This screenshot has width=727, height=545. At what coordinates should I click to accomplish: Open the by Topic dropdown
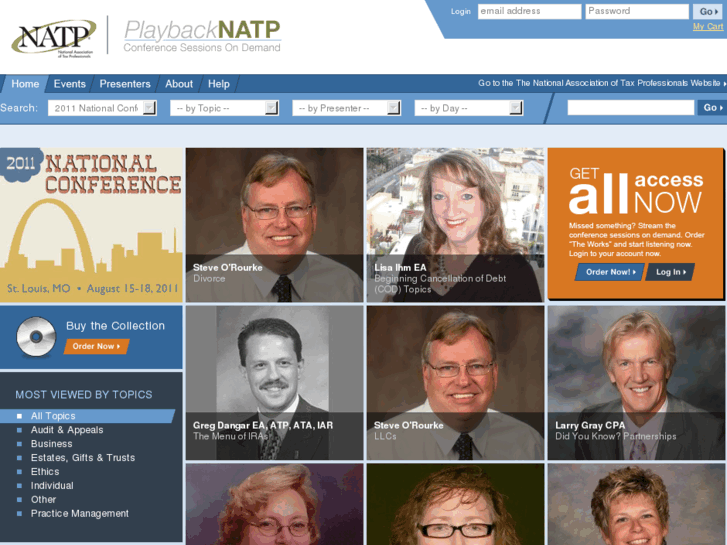[x=224, y=108]
